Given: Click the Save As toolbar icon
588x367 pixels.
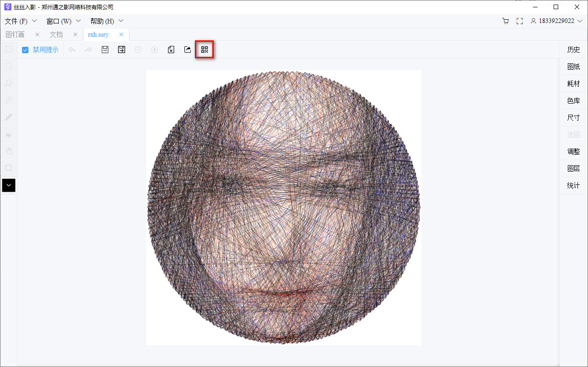Looking at the screenshot, I should coord(121,50).
